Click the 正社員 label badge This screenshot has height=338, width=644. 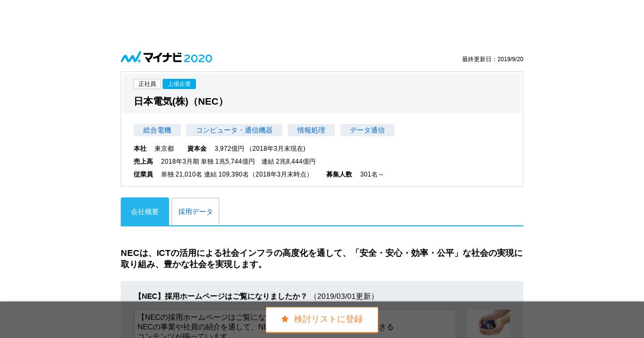tap(147, 84)
